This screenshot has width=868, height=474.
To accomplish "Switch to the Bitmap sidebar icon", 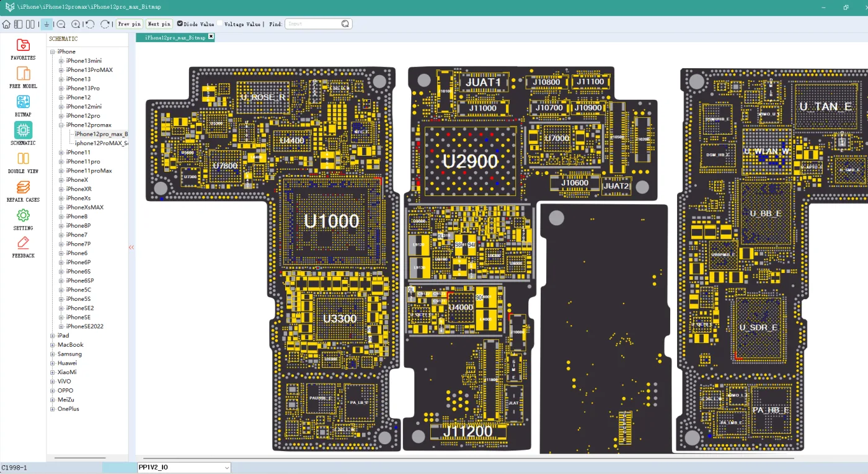I will coord(23,102).
